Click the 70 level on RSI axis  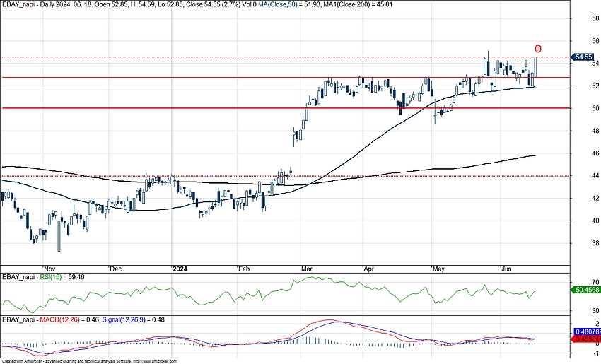tap(595, 282)
